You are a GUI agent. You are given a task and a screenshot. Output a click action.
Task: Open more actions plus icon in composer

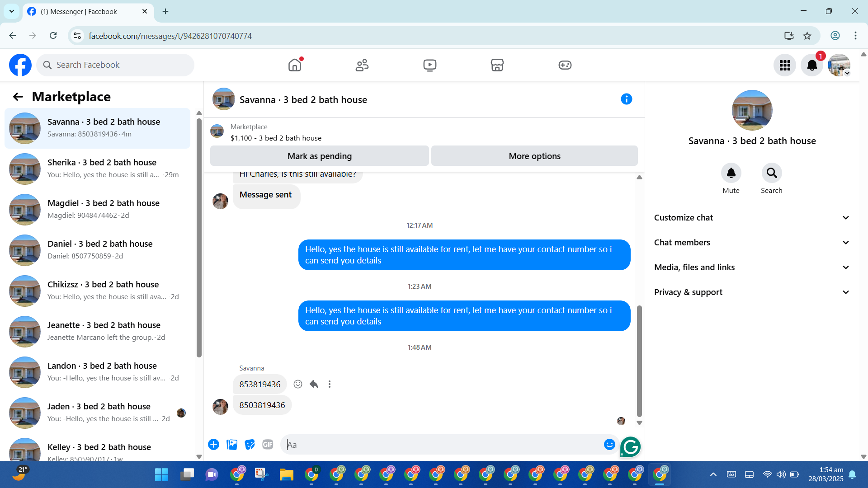click(213, 445)
